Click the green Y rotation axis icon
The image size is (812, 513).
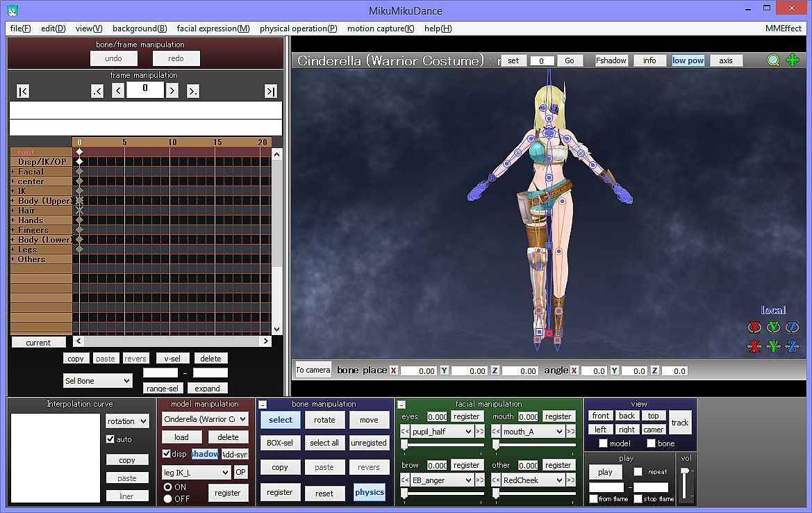point(773,327)
